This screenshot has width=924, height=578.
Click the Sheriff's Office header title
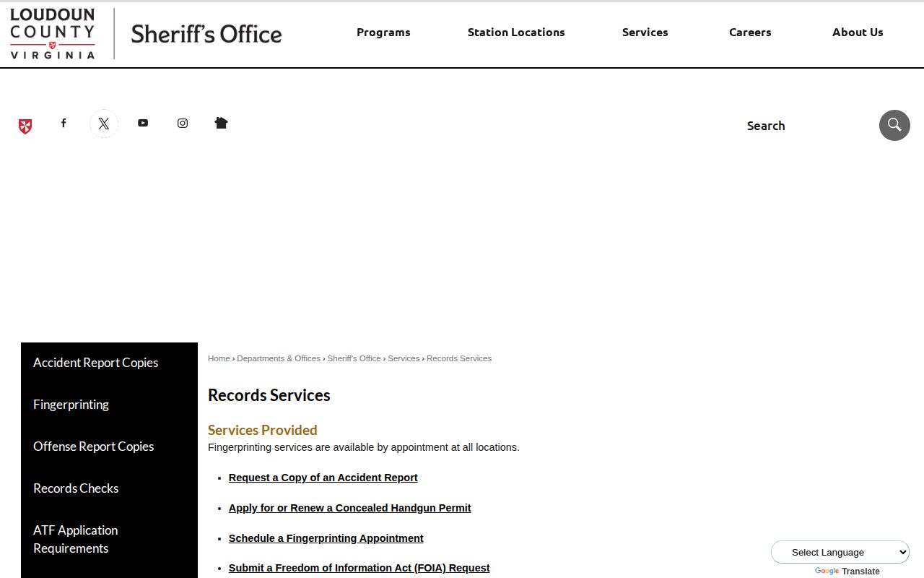click(x=206, y=34)
